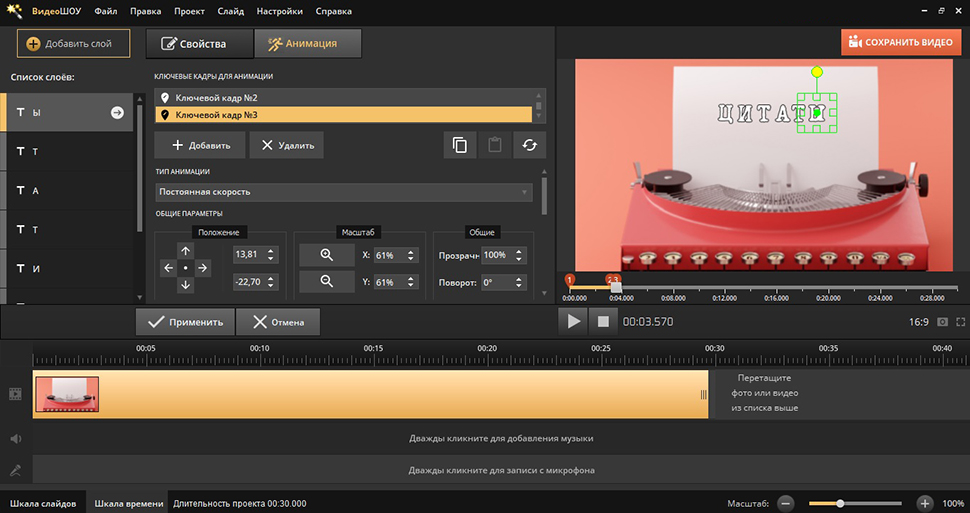Click the layer list scrollbar
The height and width of the screenshot is (513, 970).
[139, 167]
